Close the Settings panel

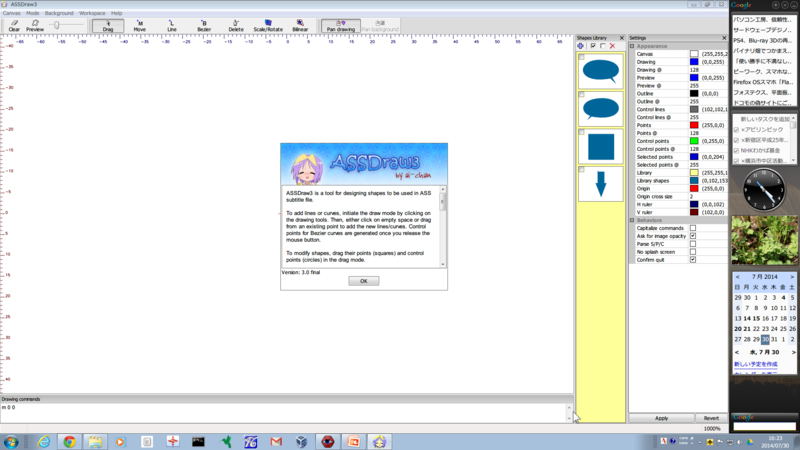pos(724,38)
